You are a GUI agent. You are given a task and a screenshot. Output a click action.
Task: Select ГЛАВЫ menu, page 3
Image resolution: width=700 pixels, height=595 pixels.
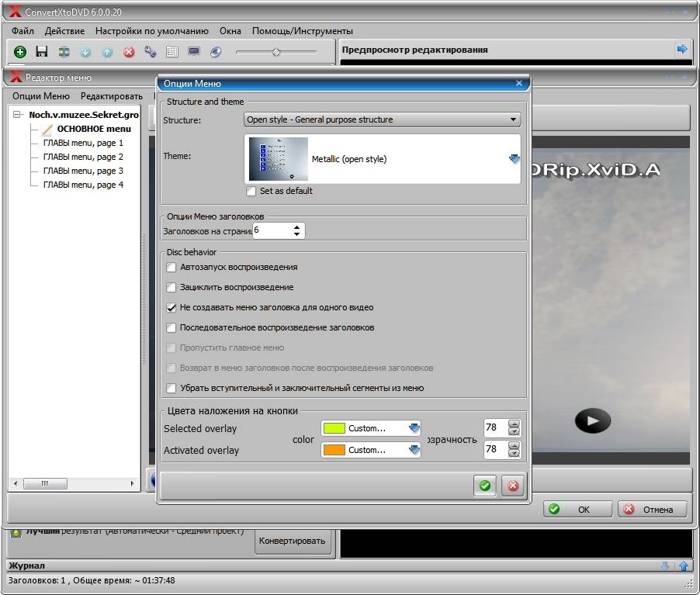pos(83,171)
